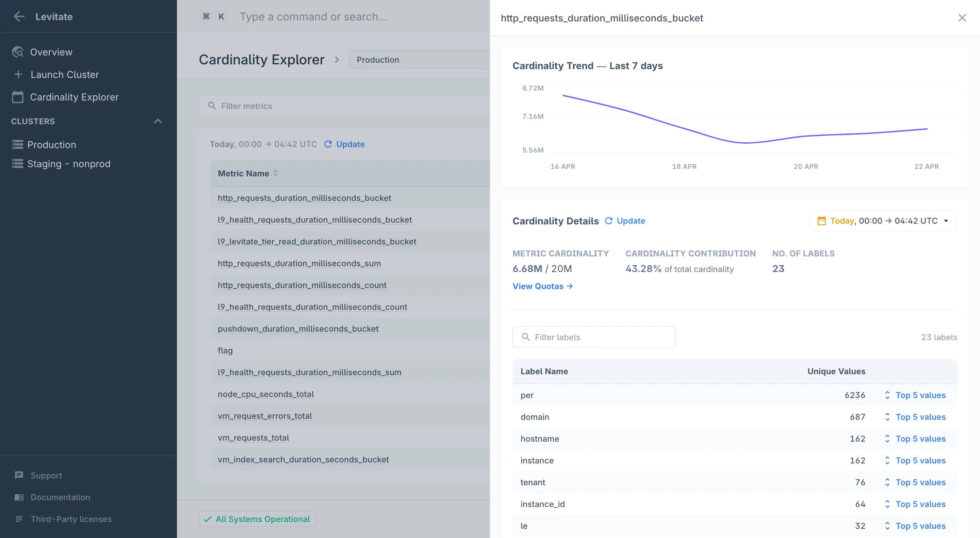Open pushdown_duration_milliseconds_bucket metric

pyautogui.click(x=298, y=329)
